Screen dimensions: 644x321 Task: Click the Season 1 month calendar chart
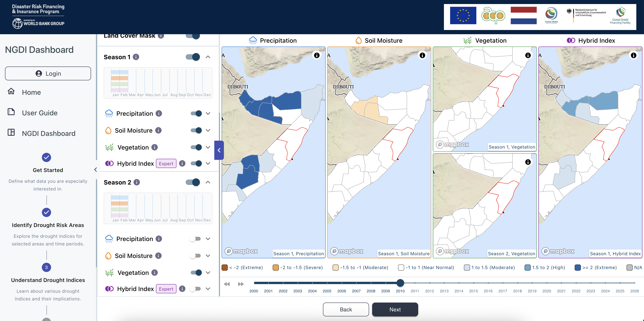pyautogui.click(x=158, y=83)
